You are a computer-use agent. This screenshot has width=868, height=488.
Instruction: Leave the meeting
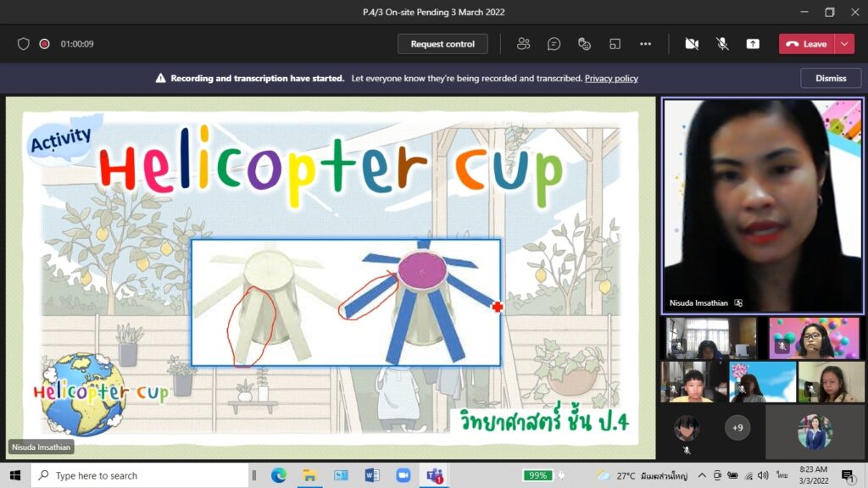click(807, 44)
